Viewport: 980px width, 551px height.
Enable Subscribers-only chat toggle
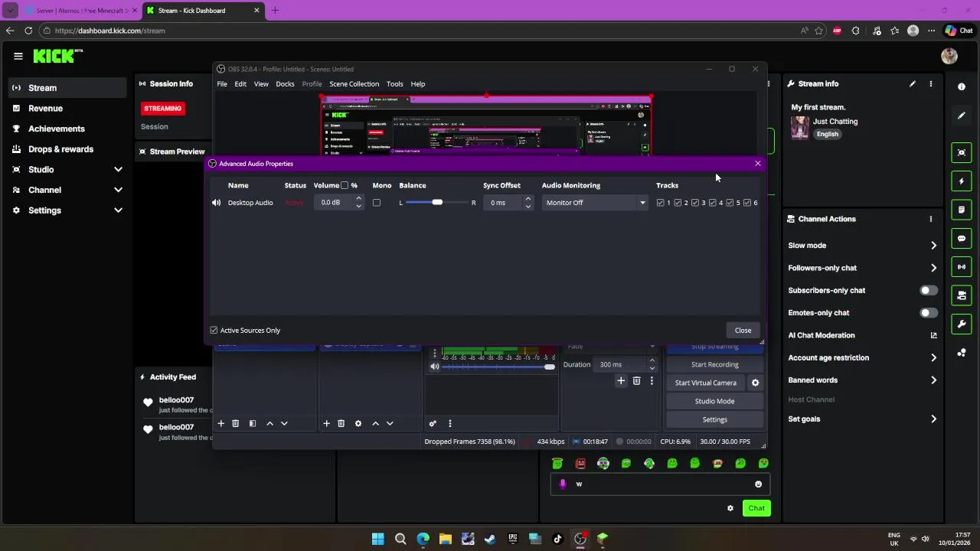tap(928, 291)
